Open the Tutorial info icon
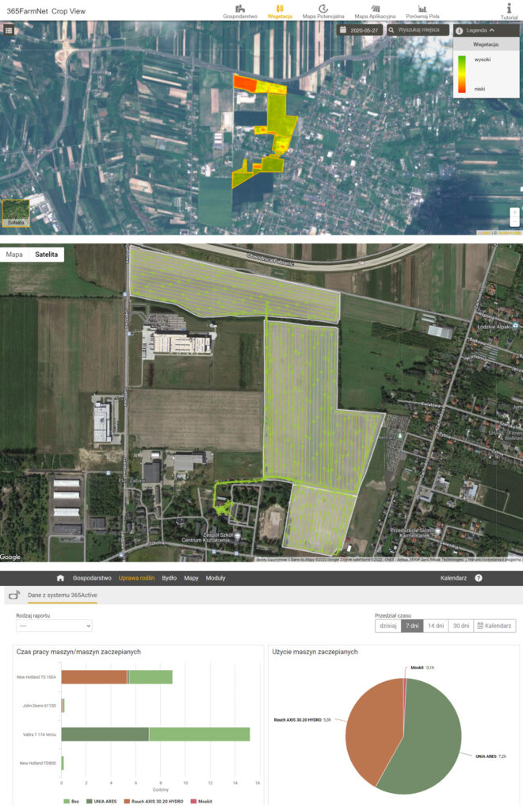The image size is (523, 812). pos(509,8)
